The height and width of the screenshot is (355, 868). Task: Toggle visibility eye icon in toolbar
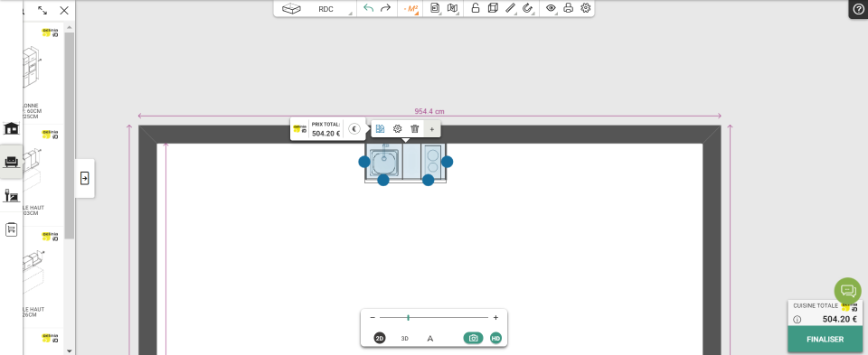[551, 8]
